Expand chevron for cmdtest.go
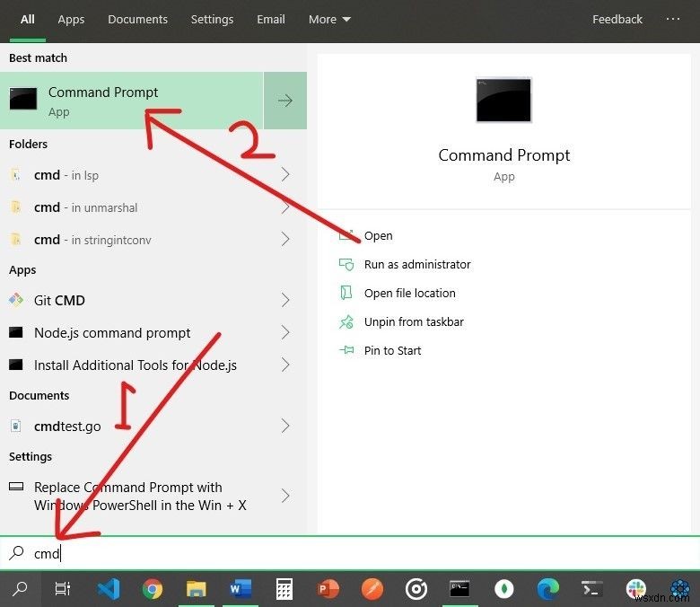The width and height of the screenshot is (700, 607). (285, 426)
